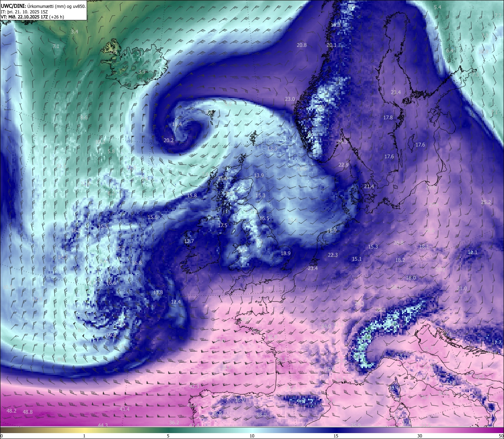
Task: Select the 15.6 map value
Action: tap(152, 217)
